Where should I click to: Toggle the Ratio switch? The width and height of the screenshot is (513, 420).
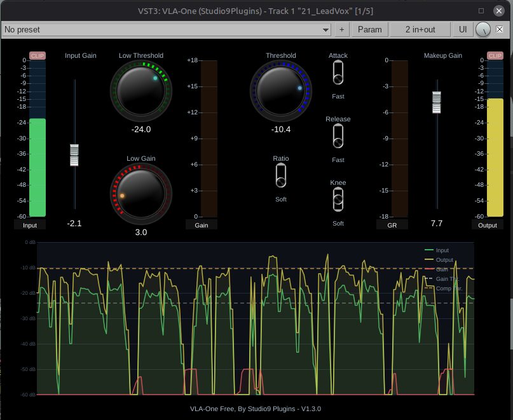point(281,175)
